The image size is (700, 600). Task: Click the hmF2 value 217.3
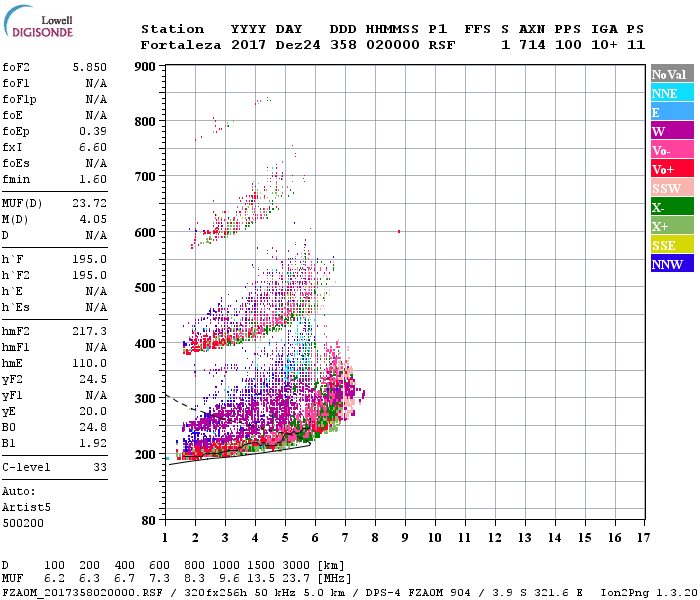pos(89,331)
